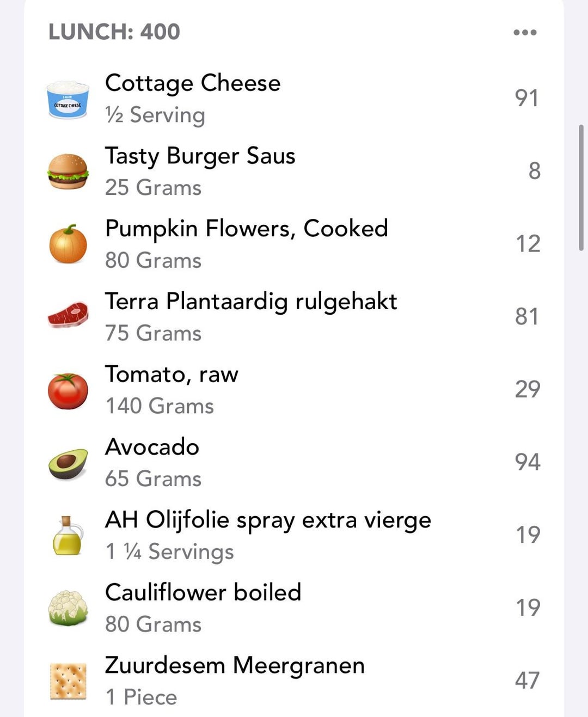Tap the burger icon for Tasty Burger Saus
This screenshot has width=588, height=717.
tap(68, 171)
